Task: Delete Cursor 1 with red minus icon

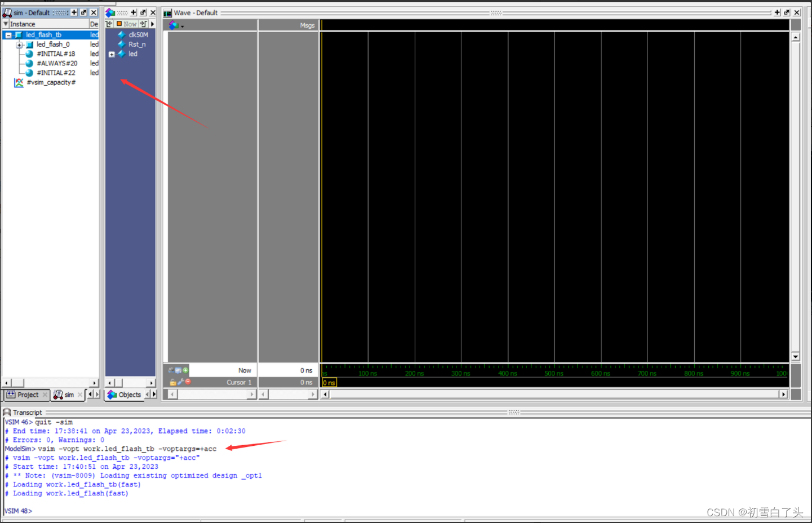Action: pos(188,382)
